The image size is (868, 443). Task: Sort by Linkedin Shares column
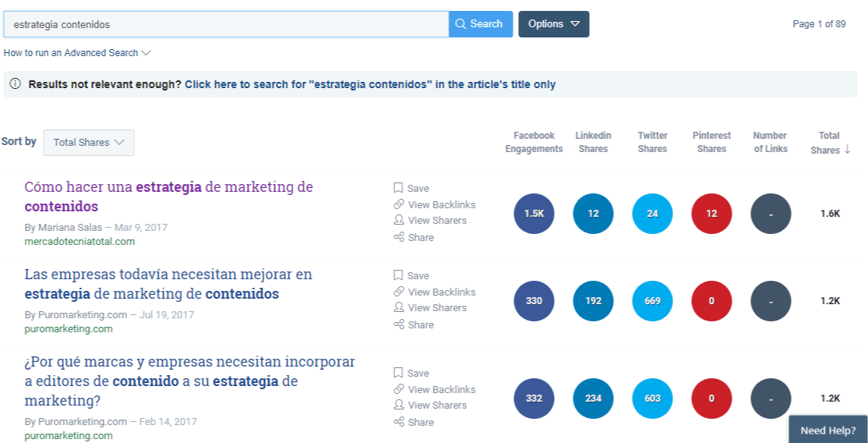pyautogui.click(x=593, y=142)
